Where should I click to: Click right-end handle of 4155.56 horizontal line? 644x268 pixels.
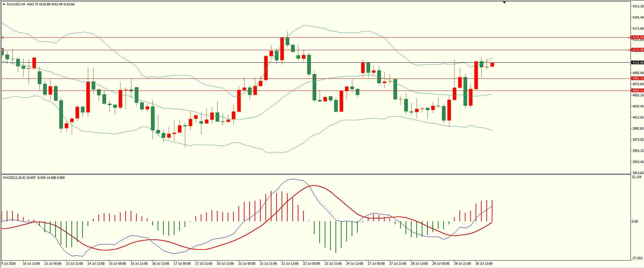[630, 38]
